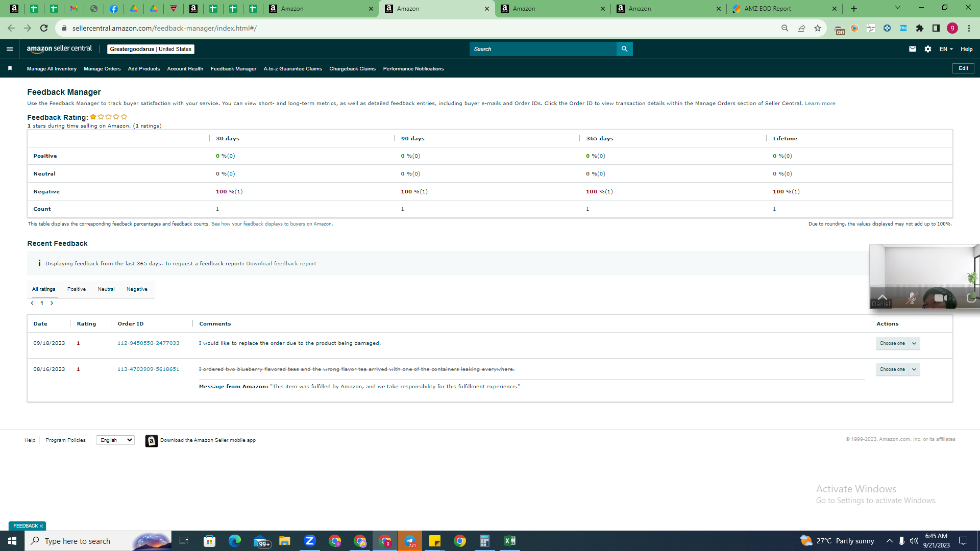This screenshot has width=980, height=551.
Task: Open Choose one dropdown for 09/18/2023 feedback
Action: coord(898,343)
